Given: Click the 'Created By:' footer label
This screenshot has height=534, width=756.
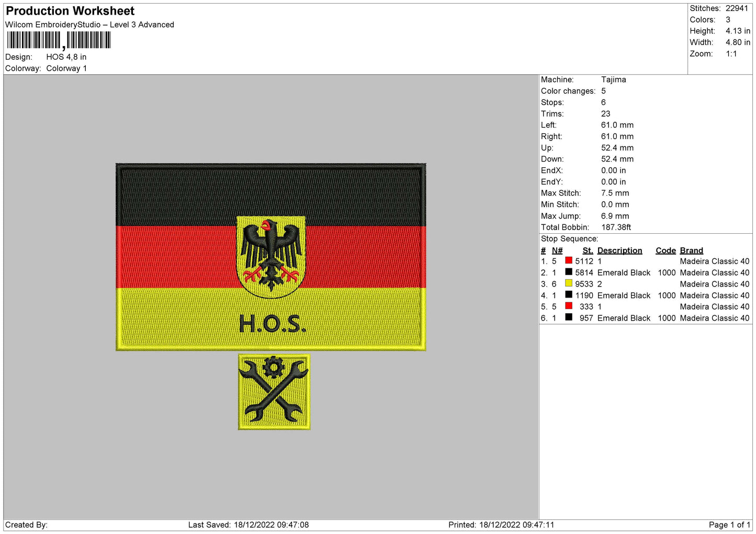Looking at the screenshot, I should (x=26, y=525).
